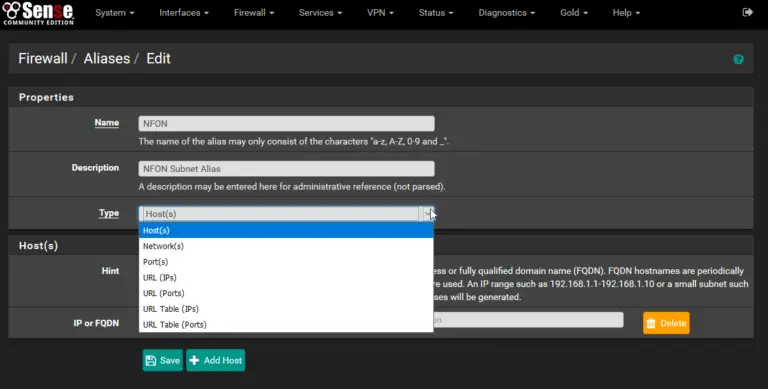Click the orange Delete button
This screenshot has width=768, height=389.
click(666, 323)
